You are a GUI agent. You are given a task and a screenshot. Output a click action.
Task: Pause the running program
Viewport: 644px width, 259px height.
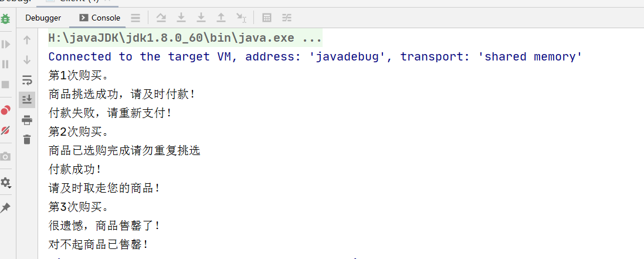(x=5, y=64)
